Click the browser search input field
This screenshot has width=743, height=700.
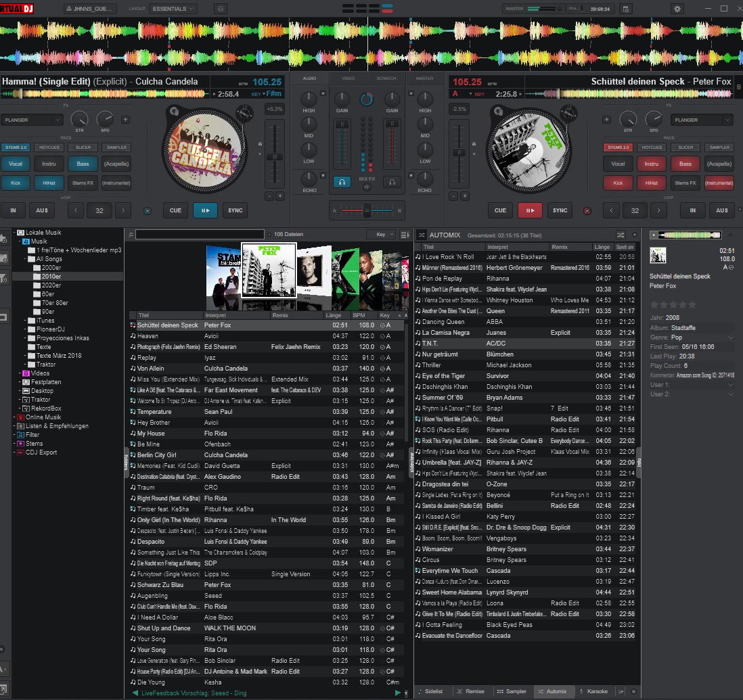click(x=200, y=235)
